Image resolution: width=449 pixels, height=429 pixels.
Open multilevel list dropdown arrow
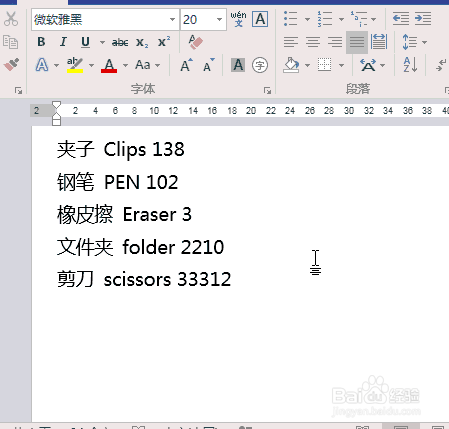tap(373, 19)
